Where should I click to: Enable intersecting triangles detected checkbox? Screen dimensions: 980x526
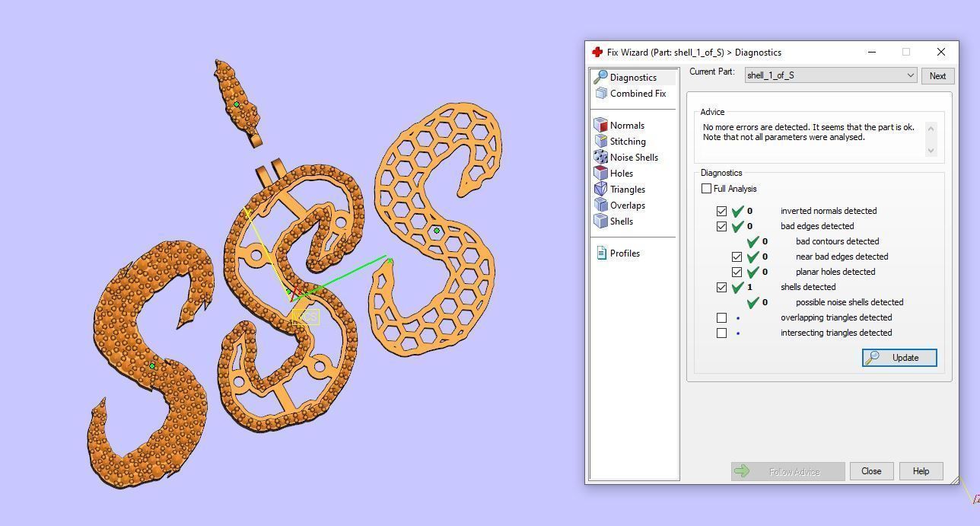pyautogui.click(x=721, y=333)
